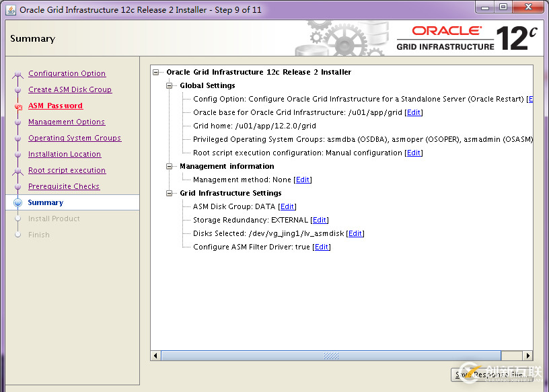Edit the ASM Disk Group name
The image size is (549, 392).
[287, 207]
